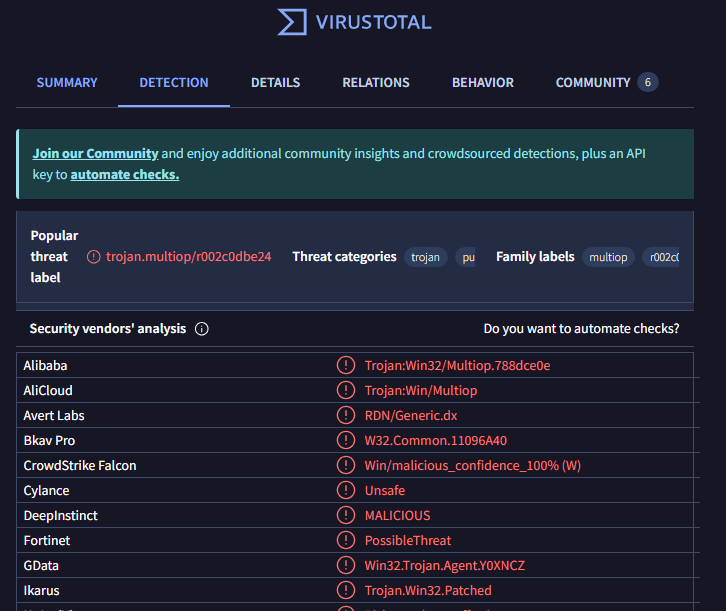Click the warning icon in the Fortinet row
Image resolution: width=726 pixels, height=611 pixels.
[345, 540]
